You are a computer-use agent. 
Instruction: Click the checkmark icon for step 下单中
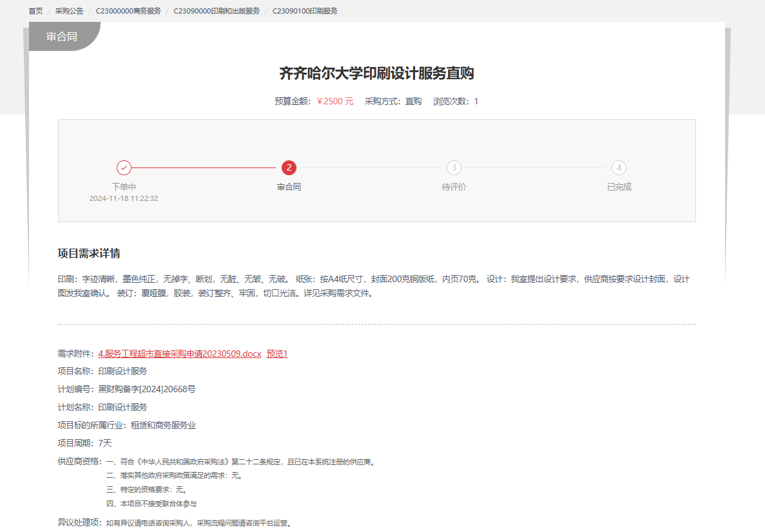[x=124, y=167]
